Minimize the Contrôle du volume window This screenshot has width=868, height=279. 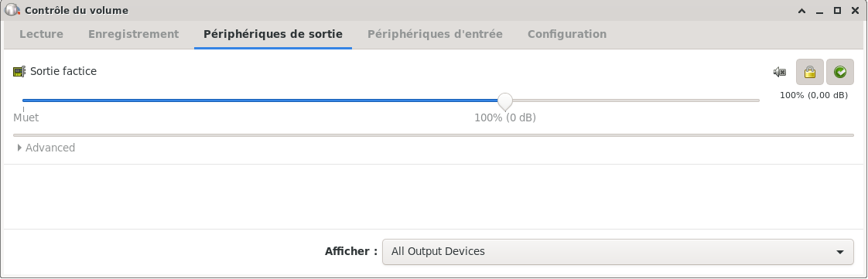point(820,11)
